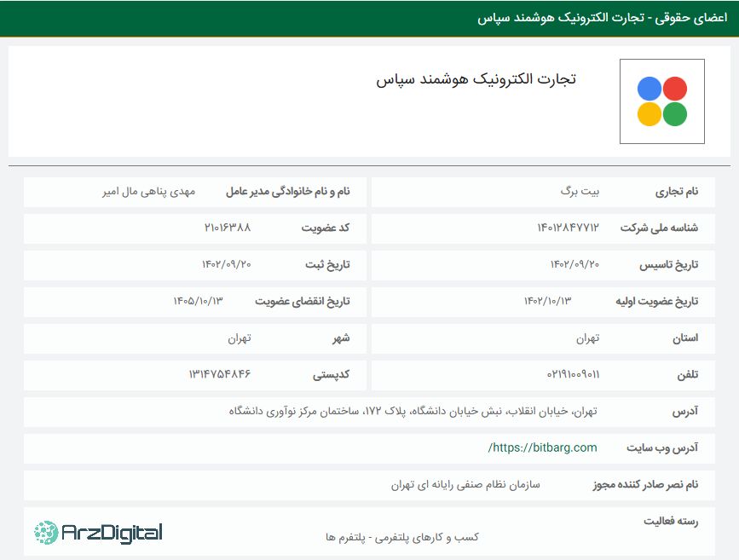Click the green header title اعضای حقوقی
Viewport: 739px width, 560px height.
(691, 18)
